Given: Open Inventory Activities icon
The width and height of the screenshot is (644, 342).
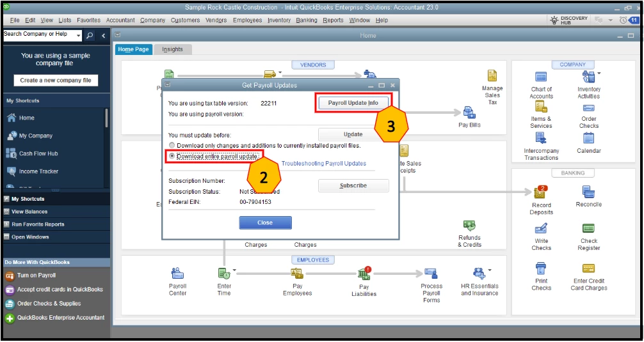Looking at the screenshot, I should point(588,77).
